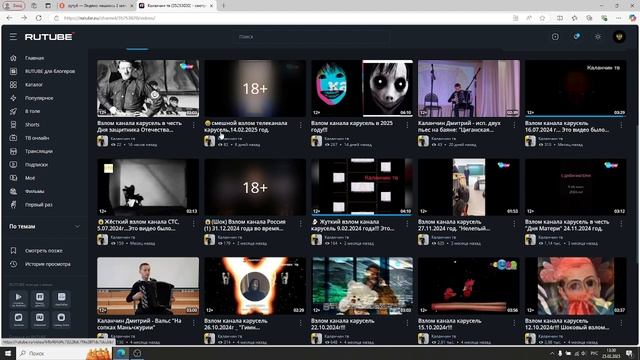
Task: Switch to the Yandex browser tab
Action: pyautogui.click(x=96, y=6)
